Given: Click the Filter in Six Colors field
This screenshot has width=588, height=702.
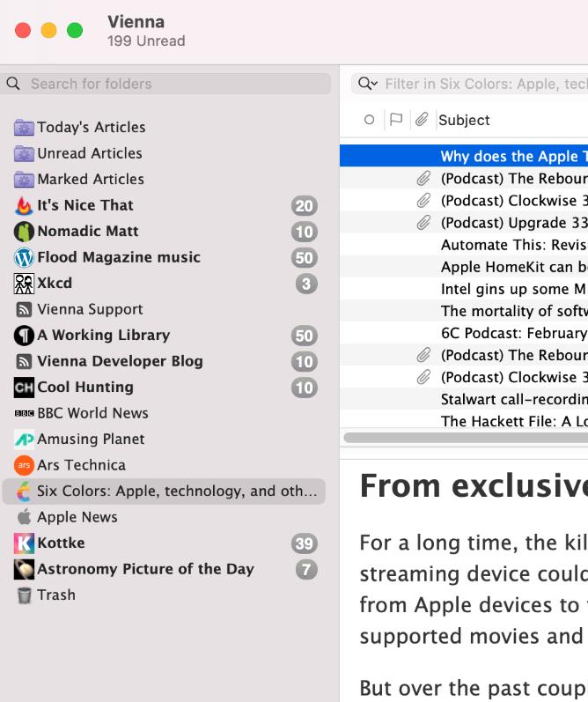Looking at the screenshot, I should coord(470,84).
